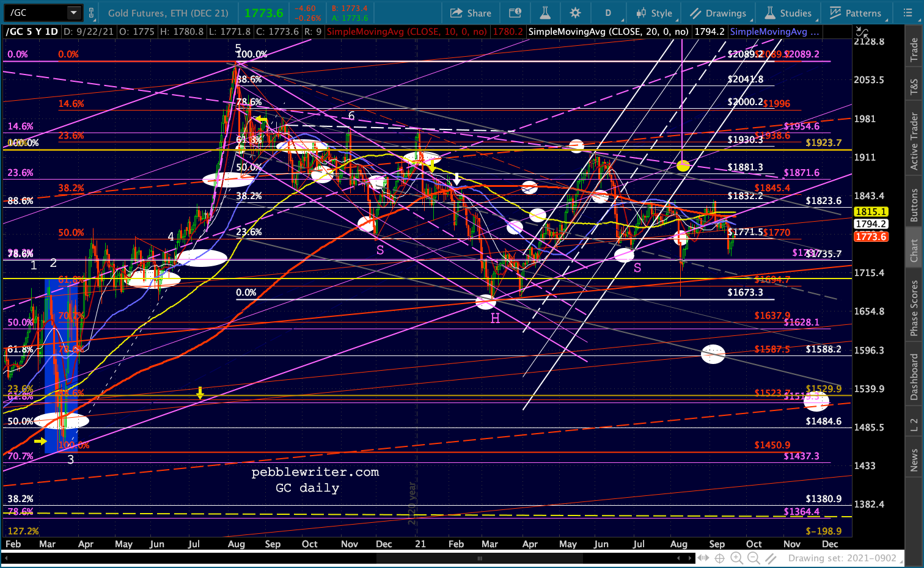
Task: Open the Drawings menu
Action: point(718,13)
